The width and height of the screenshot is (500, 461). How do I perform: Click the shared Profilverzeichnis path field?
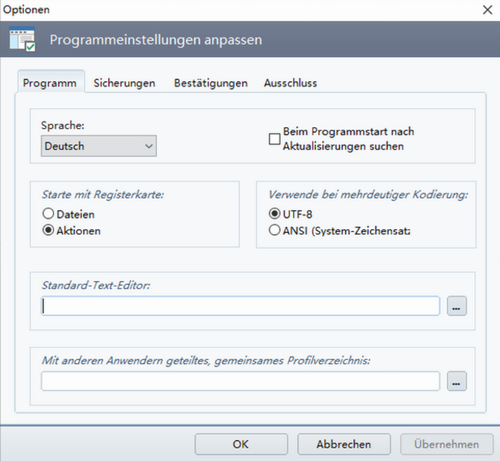click(x=240, y=381)
